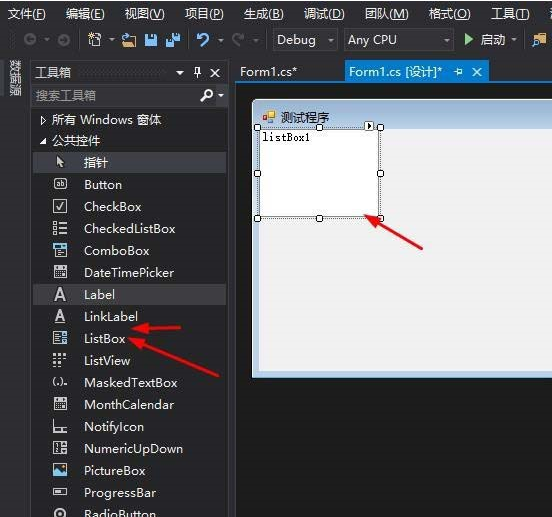Select the CheckedListBox control in toolbox
This screenshot has width=552, height=517.
click(x=130, y=228)
